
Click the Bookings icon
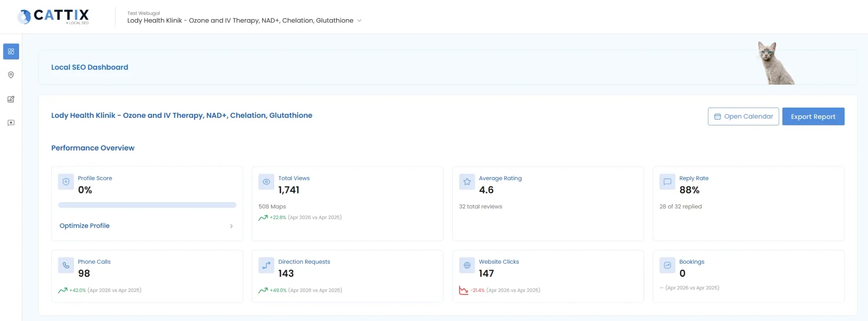667,265
